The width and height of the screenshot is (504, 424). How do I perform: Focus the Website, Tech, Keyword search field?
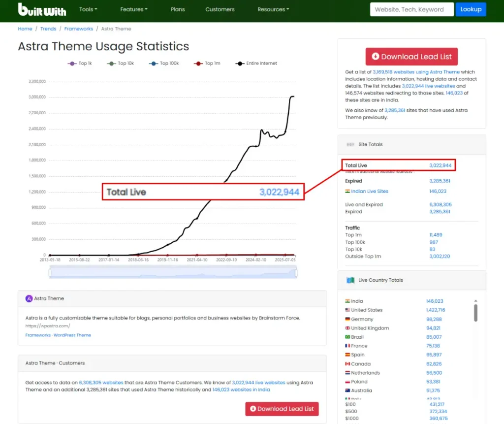point(411,9)
